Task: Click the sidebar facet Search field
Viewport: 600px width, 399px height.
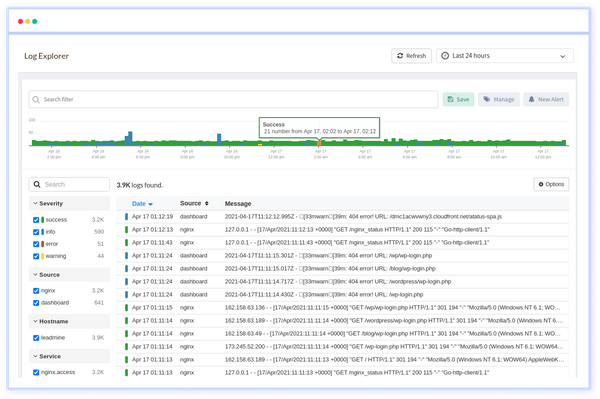Action: point(69,184)
